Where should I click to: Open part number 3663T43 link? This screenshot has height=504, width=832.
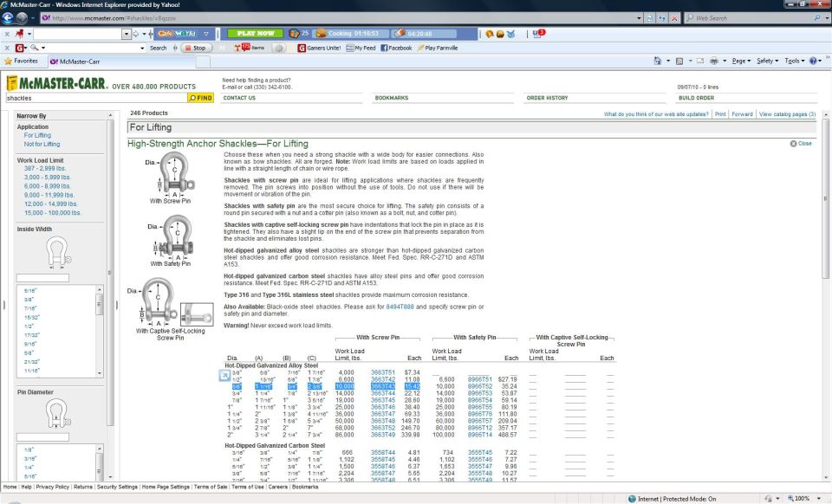[383, 386]
